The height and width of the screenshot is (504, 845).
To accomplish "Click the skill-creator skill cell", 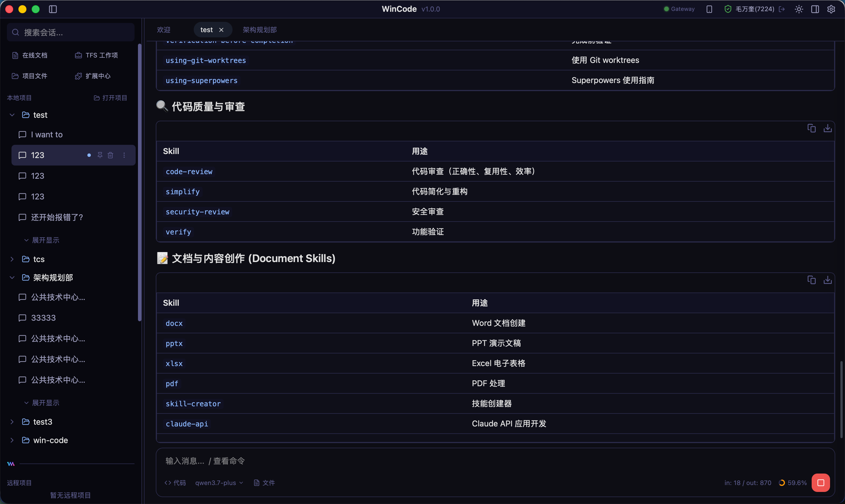I will coord(193,404).
